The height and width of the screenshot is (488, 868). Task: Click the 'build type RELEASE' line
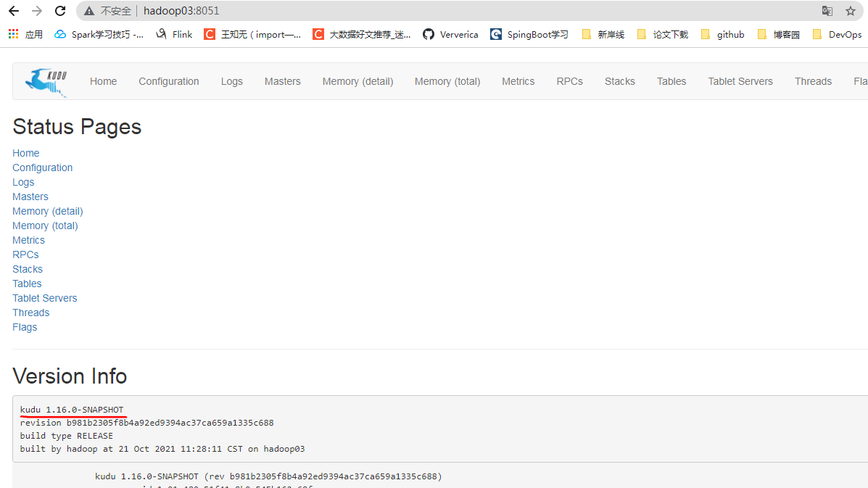tap(67, 436)
